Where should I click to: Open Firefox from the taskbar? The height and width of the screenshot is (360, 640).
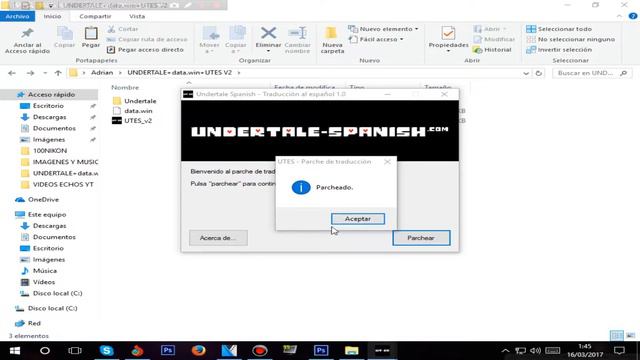(199, 351)
